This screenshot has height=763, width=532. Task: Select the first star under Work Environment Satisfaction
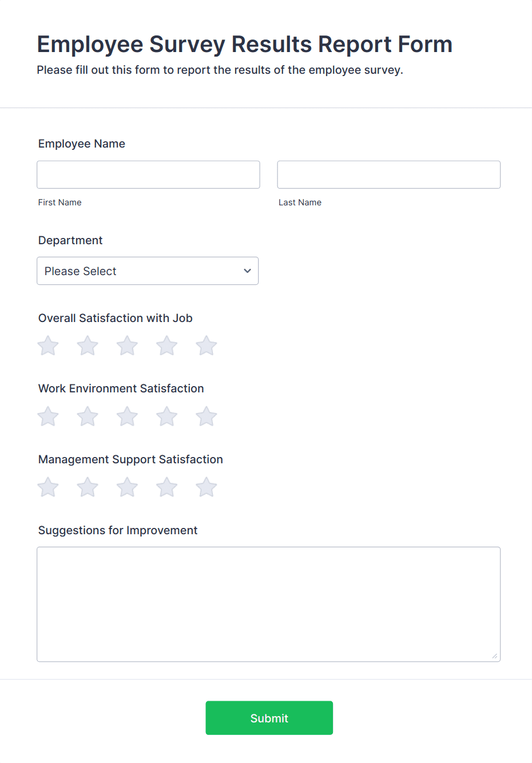point(47,416)
